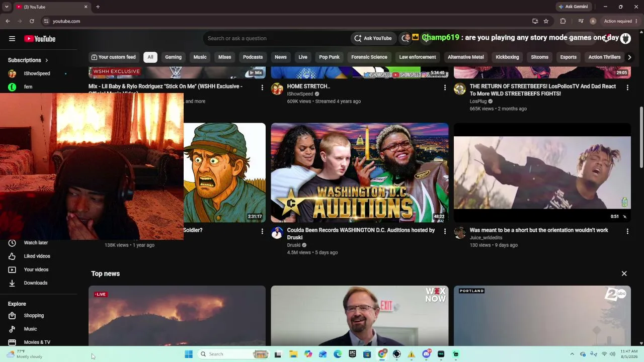Select the Law enforcement filter chip
Screen dimensions: 644x362
click(418, 57)
